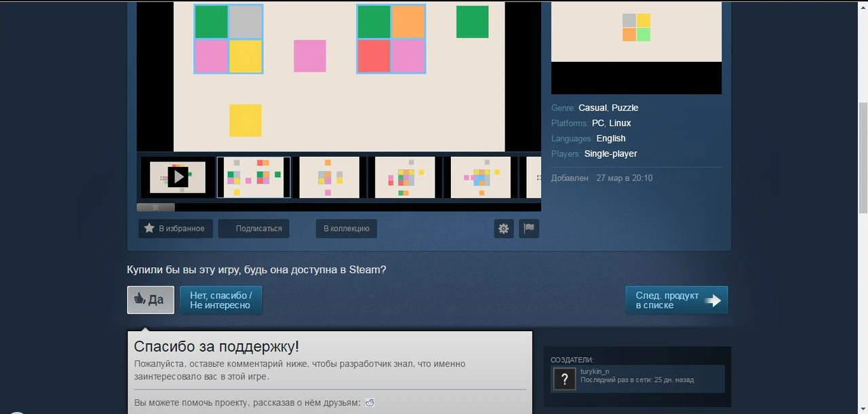Open the 'Casual' genre link
Image resolution: width=868 pixels, height=414 pixels.
click(x=593, y=108)
